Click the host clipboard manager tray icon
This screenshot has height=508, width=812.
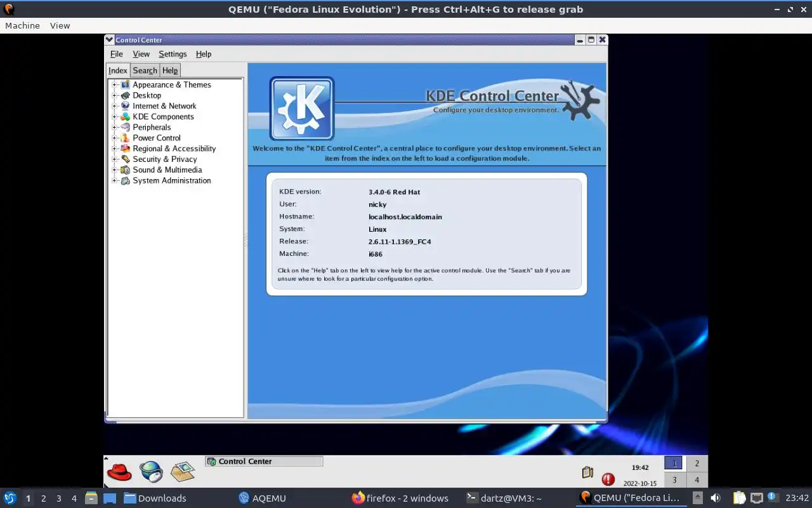tap(739, 498)
